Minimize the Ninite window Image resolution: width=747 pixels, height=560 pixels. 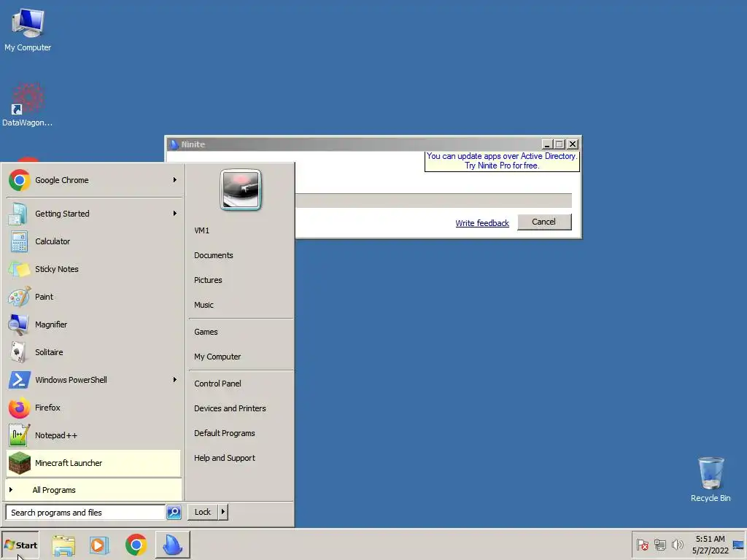coord(547,144)
